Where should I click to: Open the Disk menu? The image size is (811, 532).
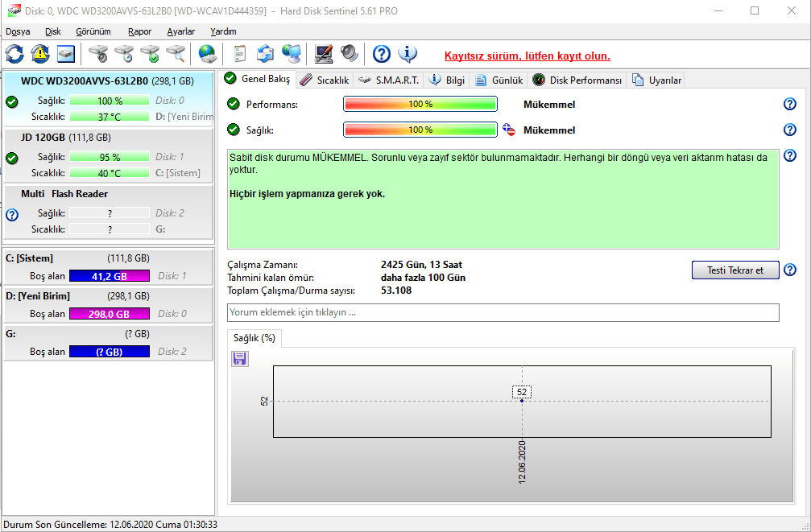[53, 31]
